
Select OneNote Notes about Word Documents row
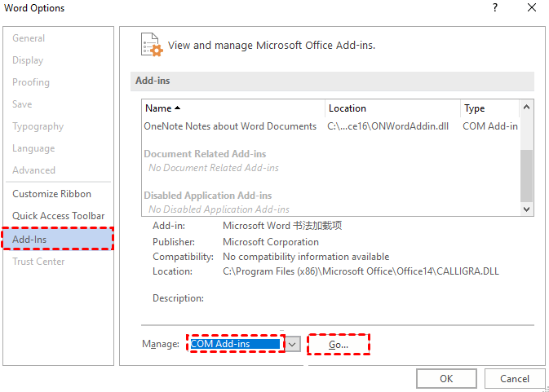(x=230, y=126)
